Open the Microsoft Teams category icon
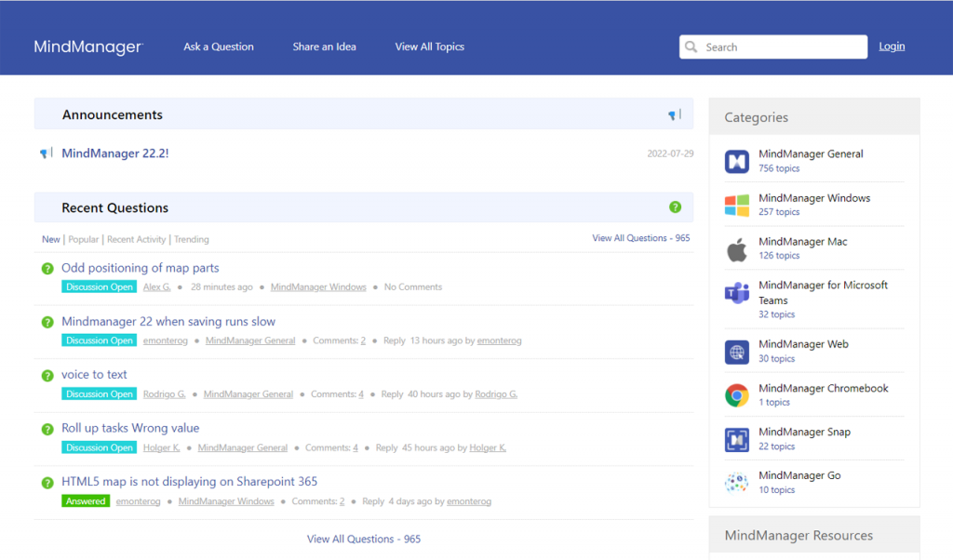 (737, 293)
